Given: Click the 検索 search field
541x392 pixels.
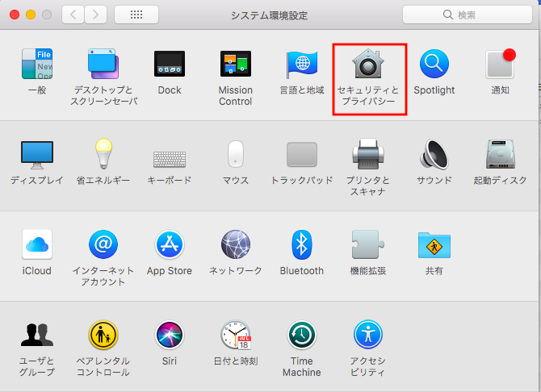Looking at the screenshot, I should (466, 15).
